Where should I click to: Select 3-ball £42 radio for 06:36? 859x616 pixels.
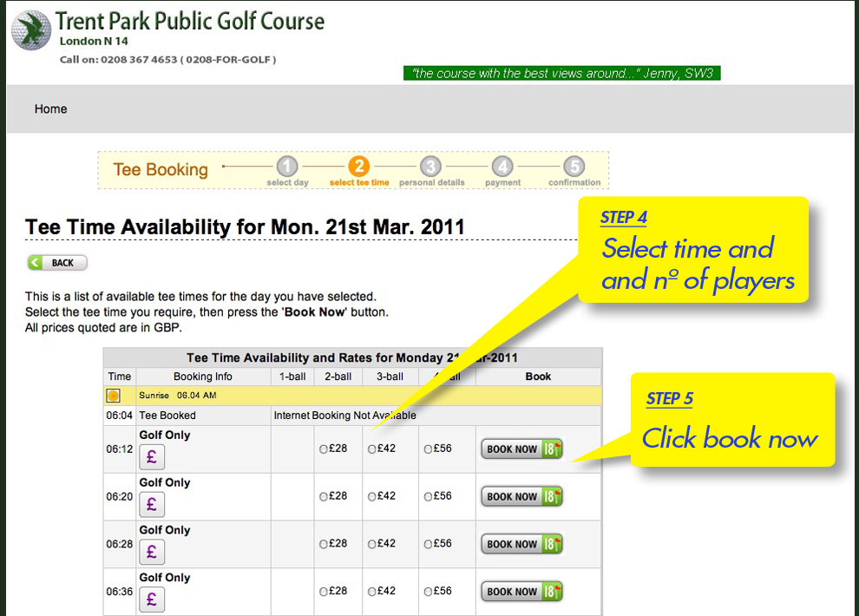coord(372,592)
